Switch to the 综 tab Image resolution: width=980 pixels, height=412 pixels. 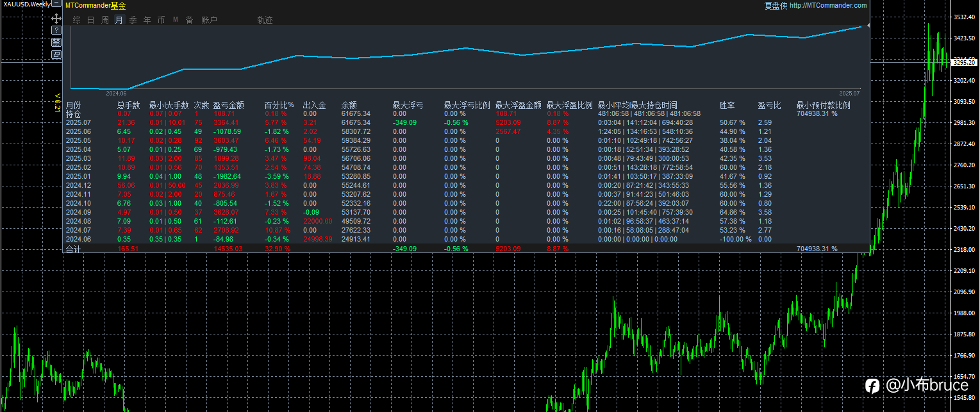77,20
